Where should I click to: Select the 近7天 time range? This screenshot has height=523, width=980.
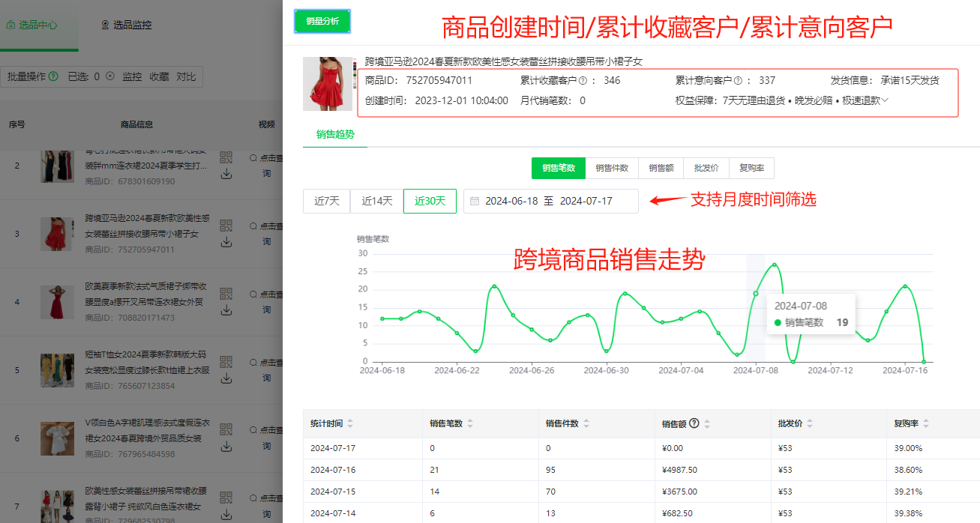click(x=327, y=200)
